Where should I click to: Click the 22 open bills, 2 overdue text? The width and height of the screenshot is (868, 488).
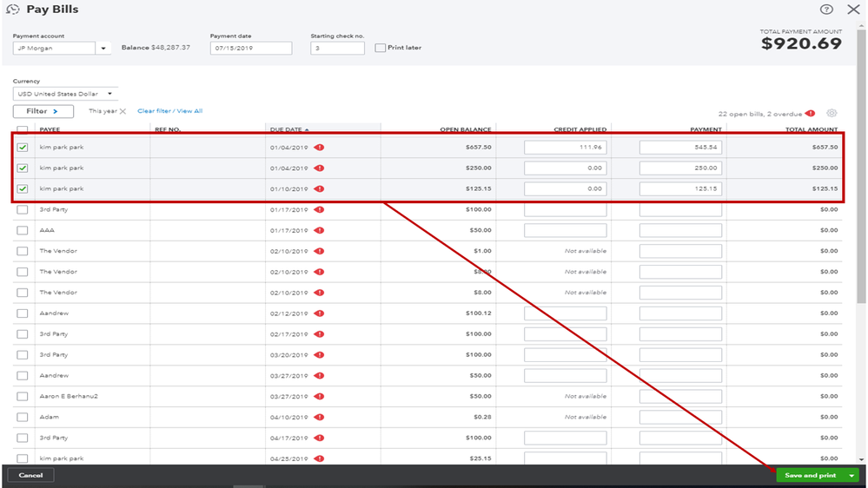(x=760, y=114)
